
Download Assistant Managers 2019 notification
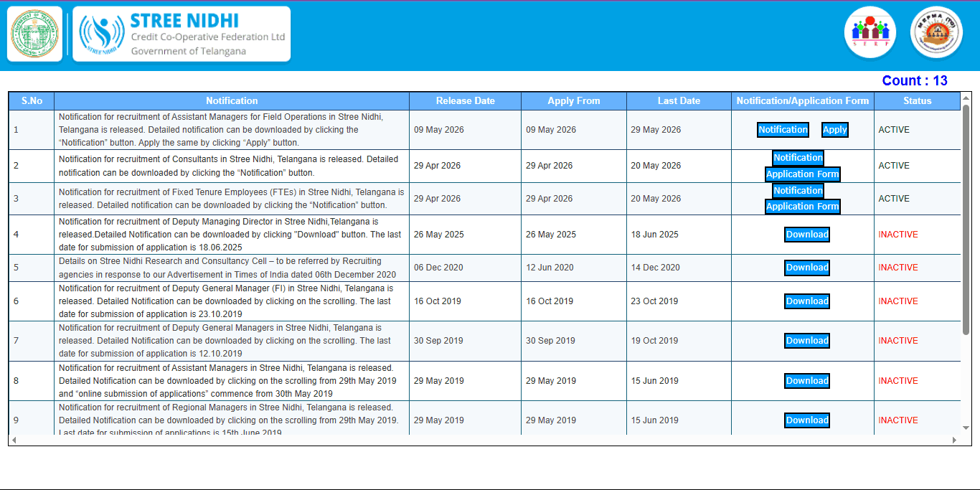pos(807,381)
